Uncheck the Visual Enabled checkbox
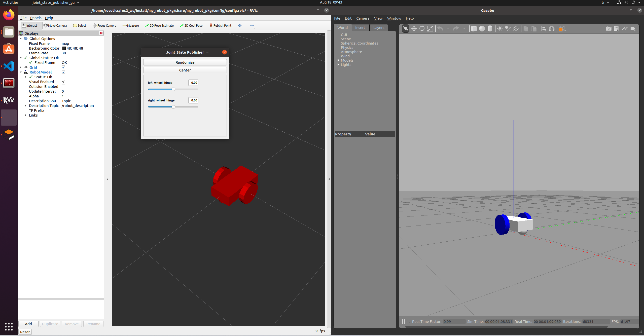The height and width of the screenshot is (336, 644). pos(63,82)
